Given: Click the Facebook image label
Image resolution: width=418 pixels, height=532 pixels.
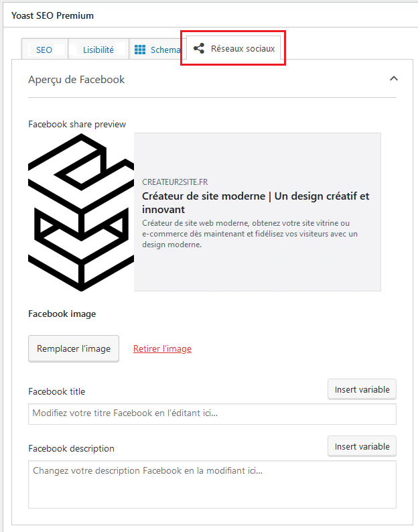Looking at the screenshot, I should pos(62,314).
